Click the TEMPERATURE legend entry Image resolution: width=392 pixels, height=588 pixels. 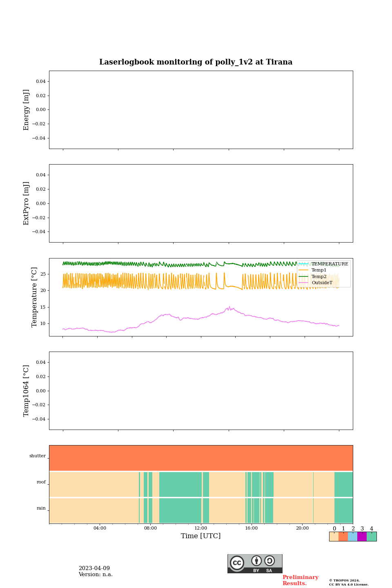[324, 264]
